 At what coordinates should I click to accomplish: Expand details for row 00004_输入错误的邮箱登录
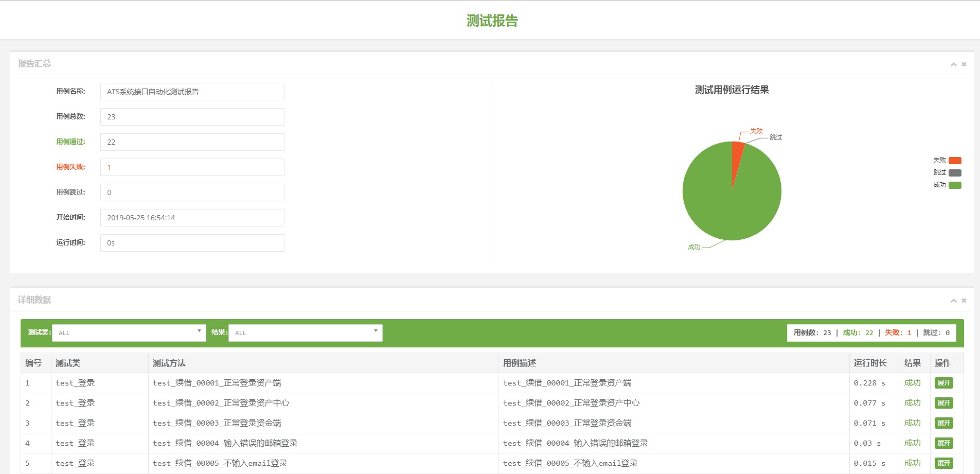tap(943, 443)
